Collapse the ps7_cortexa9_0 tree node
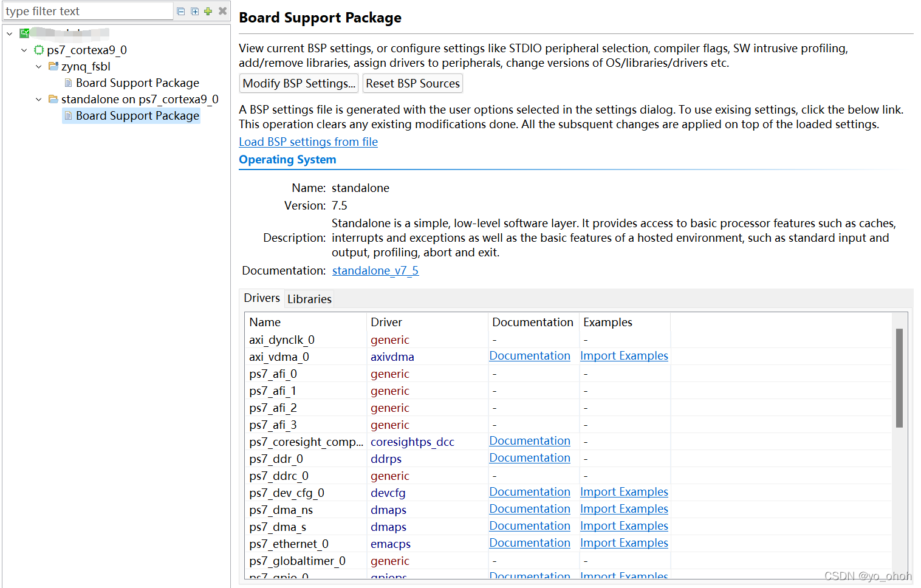This screenshot has width=921, height=588. [x=24, y=50]
